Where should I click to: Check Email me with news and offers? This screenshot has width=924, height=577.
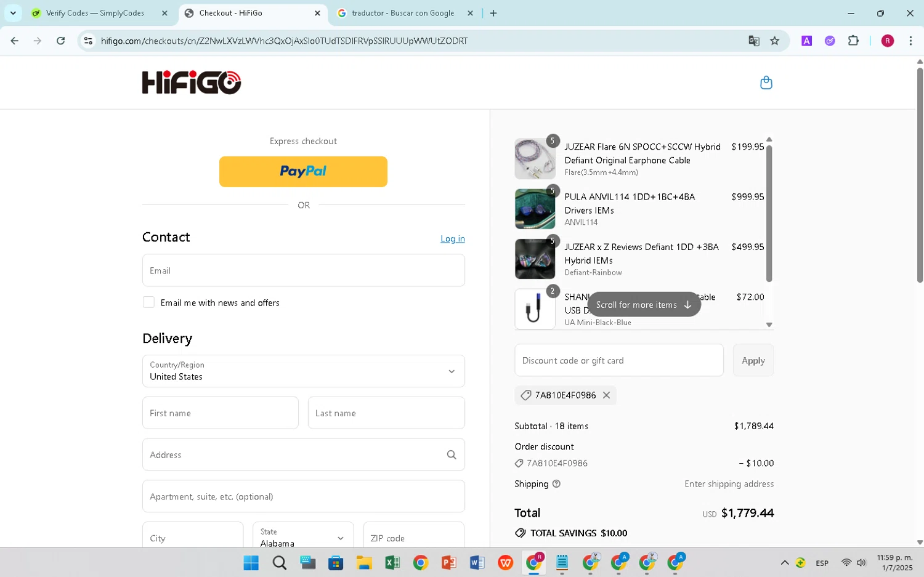[x=148, y=302]
